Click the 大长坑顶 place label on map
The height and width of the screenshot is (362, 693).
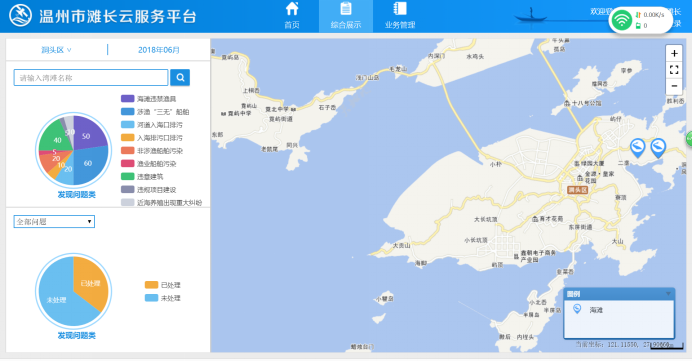[485, 219]
